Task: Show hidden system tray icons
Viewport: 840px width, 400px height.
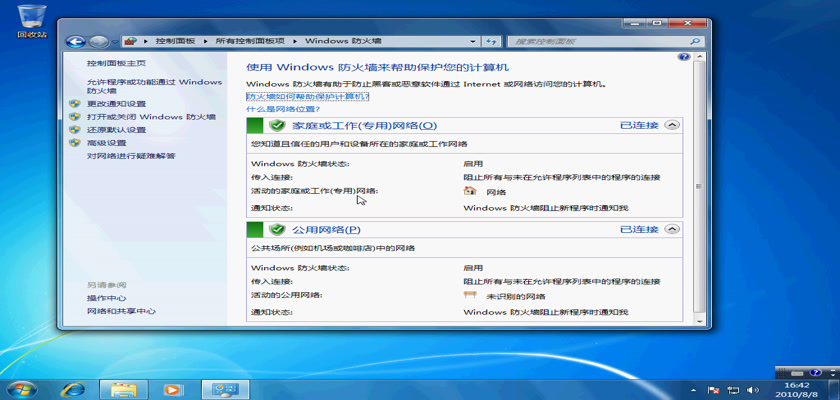Action: (693, 389)
